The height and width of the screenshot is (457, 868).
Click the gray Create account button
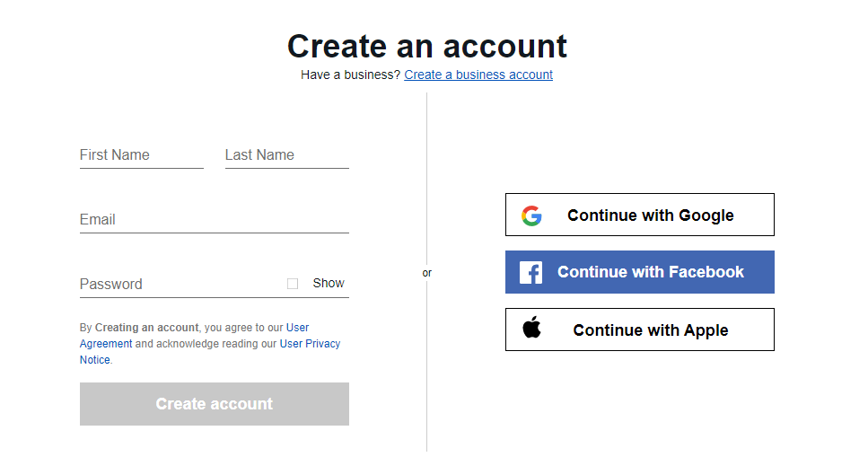(x=215, y=404)
